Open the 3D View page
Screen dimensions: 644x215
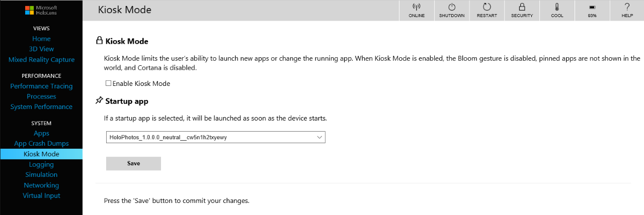pyautogui.click(x=41, y=49)
